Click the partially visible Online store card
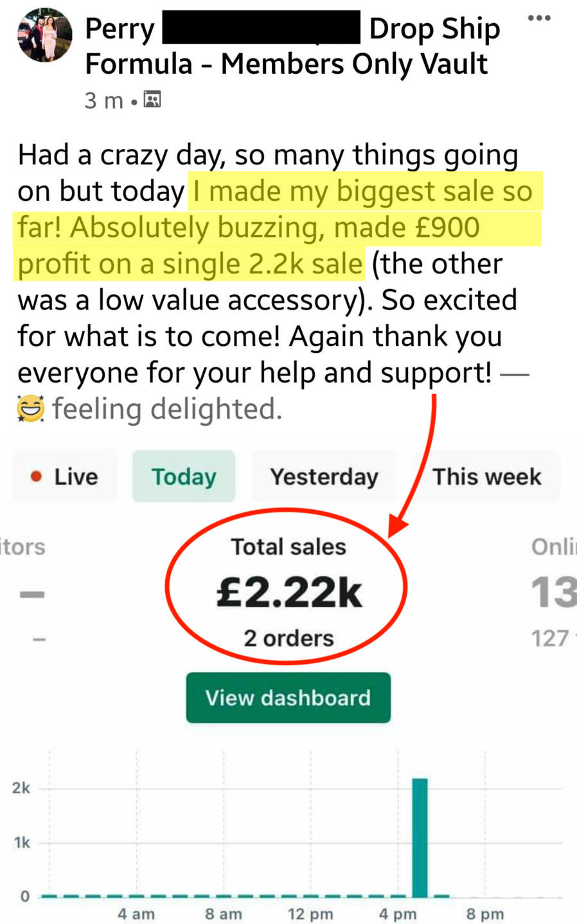The height and width of the screenshot is (924, 577). (x=553, y=592)
